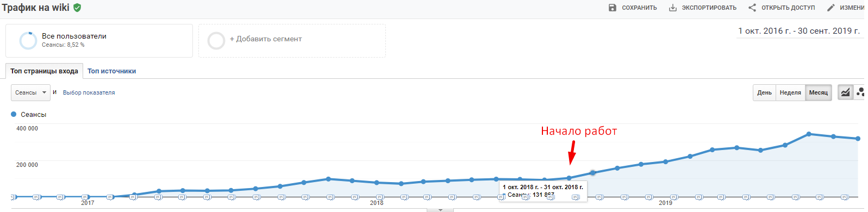Select the Топ страницы входа tab
Viewport: 868px width, 212px height.
44,71
